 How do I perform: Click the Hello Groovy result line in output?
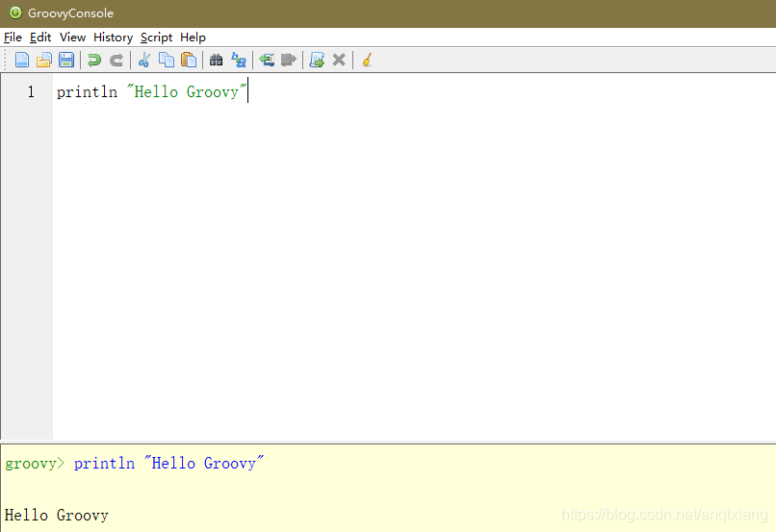click(x=57, y=516)
